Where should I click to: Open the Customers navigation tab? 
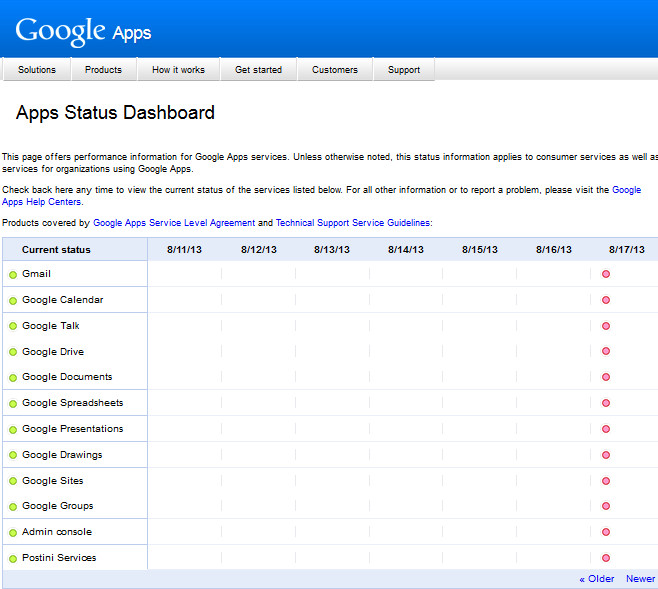coord(335,70)
